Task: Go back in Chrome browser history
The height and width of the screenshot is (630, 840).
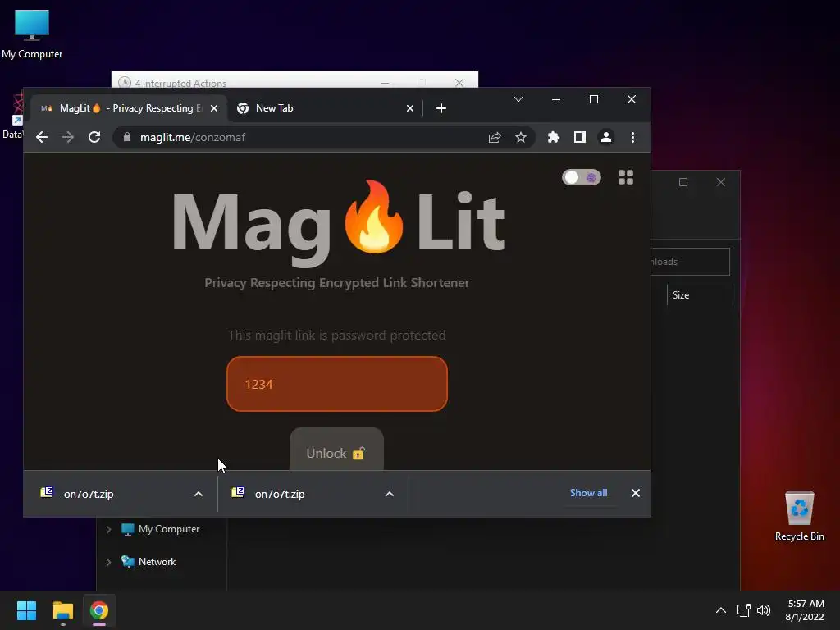Action: pyautogui.click(x=42, y=137)
